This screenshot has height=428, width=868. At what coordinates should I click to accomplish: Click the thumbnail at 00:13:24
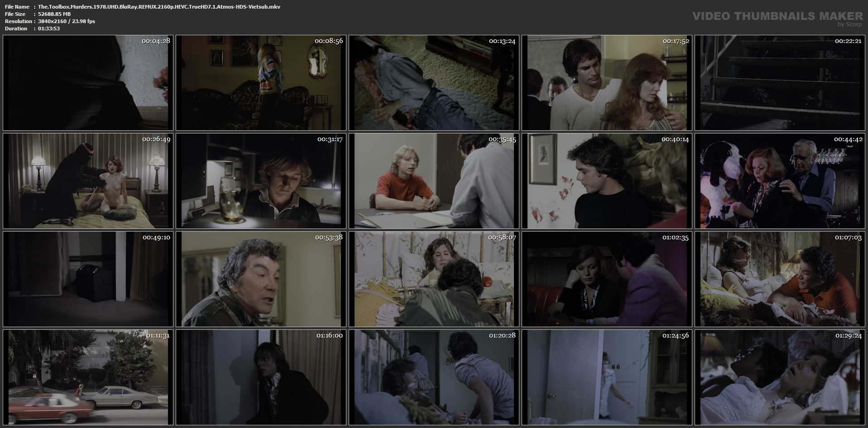click(434, 83)
